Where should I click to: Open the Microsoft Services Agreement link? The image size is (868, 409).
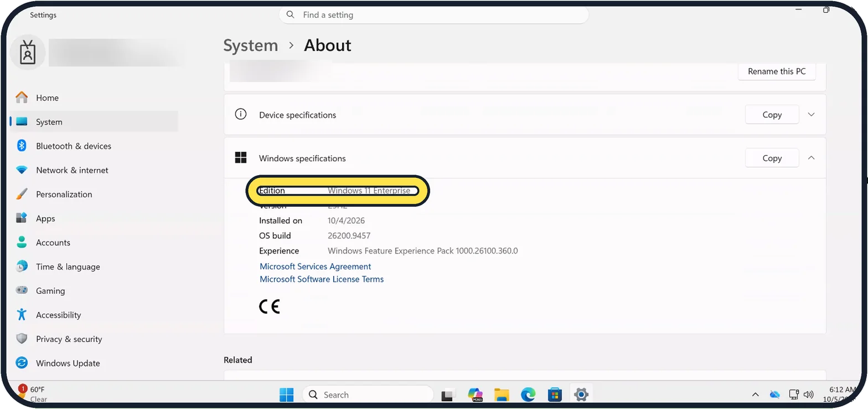click(x=316, y=267)
